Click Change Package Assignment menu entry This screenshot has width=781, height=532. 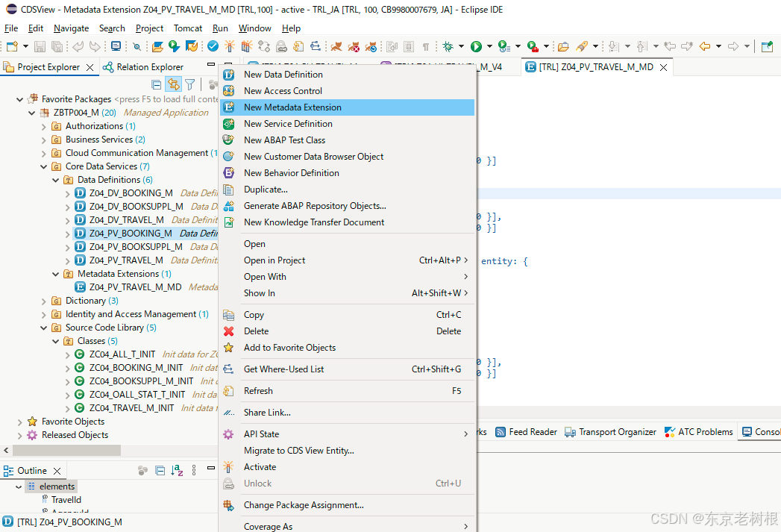[x=347, y=505]
